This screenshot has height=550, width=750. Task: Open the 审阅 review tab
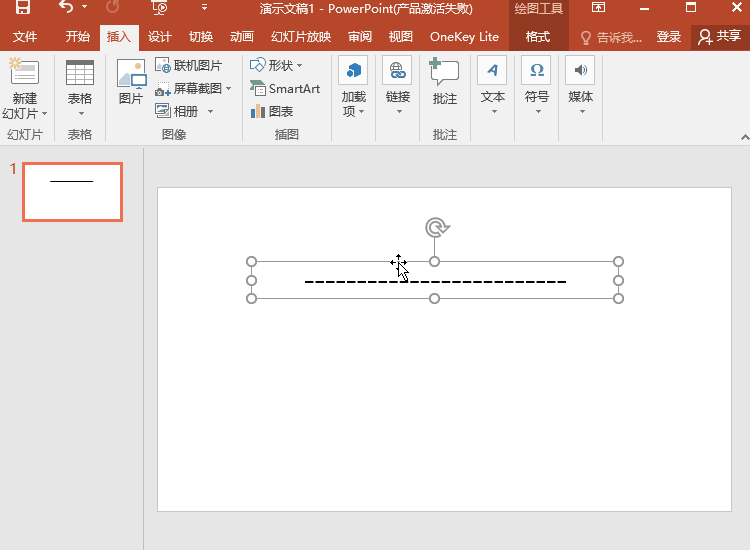(x=360, y=37)
